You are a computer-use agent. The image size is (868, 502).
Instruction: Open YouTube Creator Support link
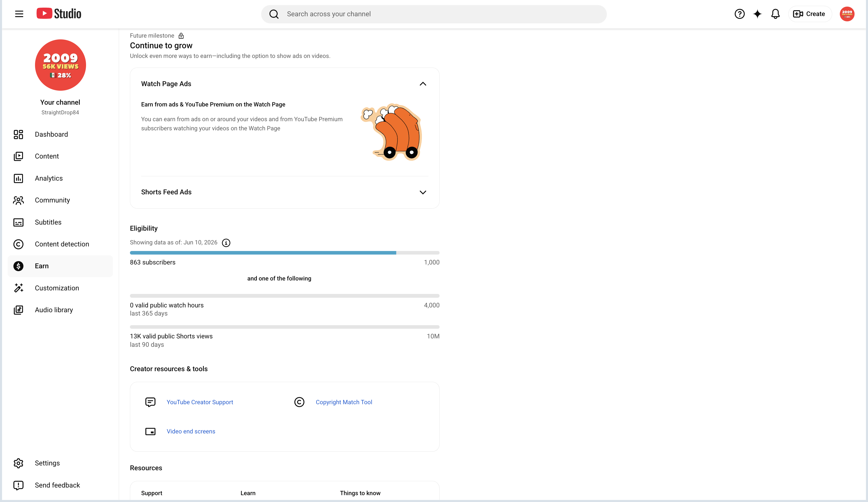pos(200,402)
